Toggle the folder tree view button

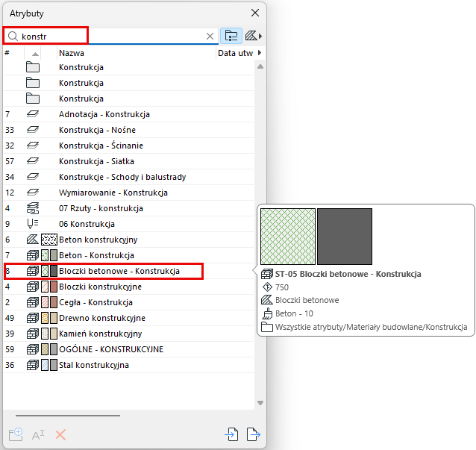(231, 36)
